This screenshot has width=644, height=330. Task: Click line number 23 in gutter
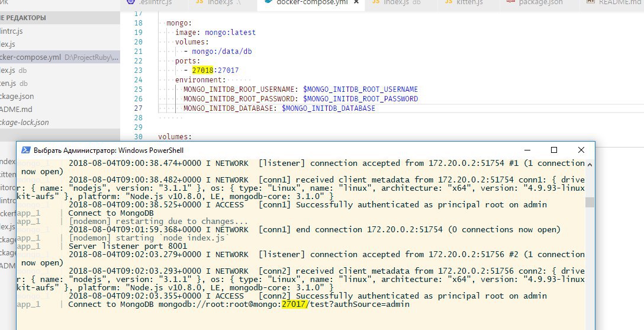pyautogui.click(x=138, y=71)
